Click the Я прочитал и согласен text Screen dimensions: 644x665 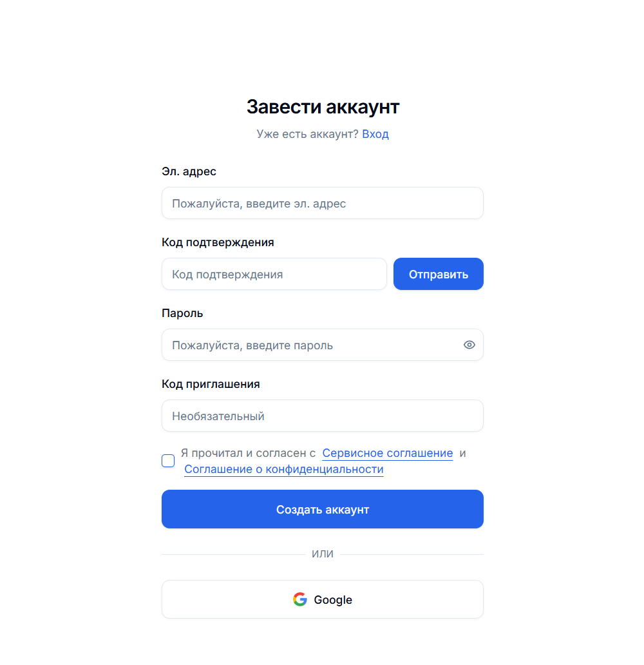(248, 453)
